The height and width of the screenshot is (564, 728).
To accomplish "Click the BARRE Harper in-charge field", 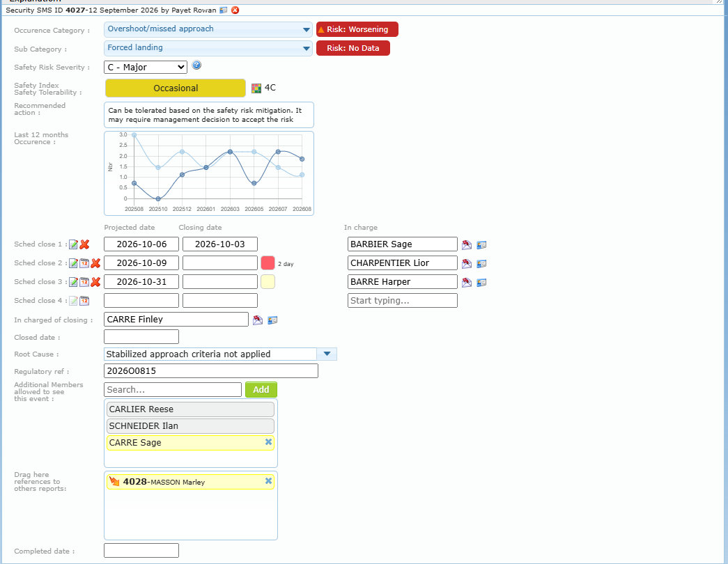I will point(403,282).
